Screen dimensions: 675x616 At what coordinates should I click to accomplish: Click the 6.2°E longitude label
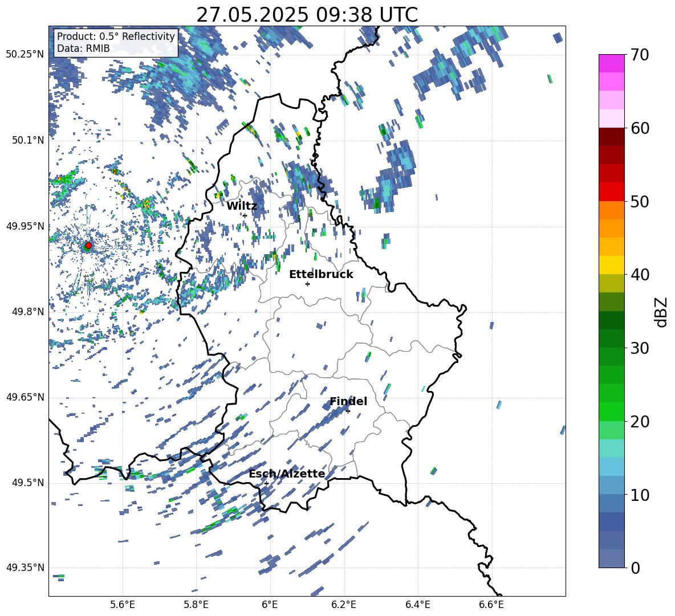344,605
